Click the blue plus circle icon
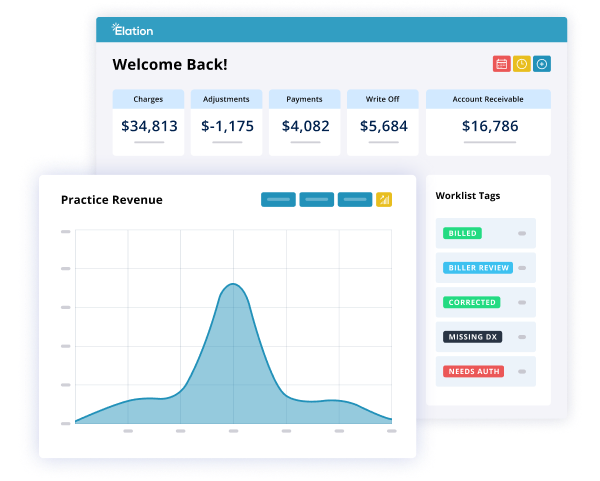 click(542, 64)
